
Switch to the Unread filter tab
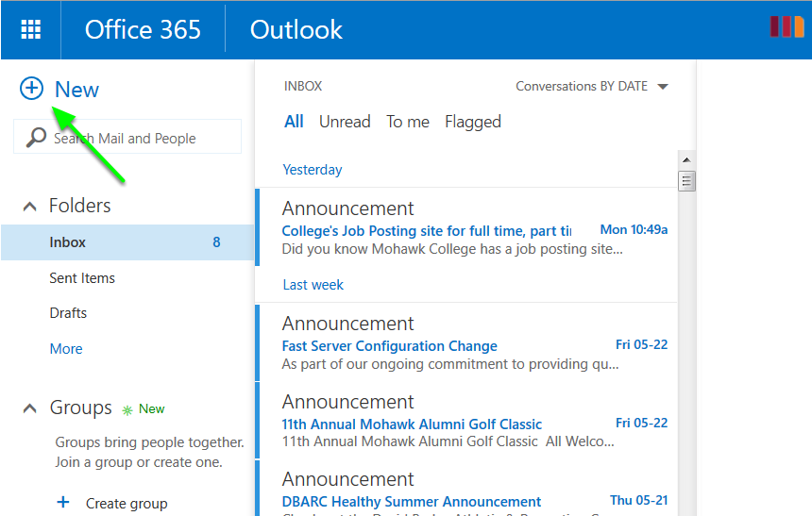345,122
